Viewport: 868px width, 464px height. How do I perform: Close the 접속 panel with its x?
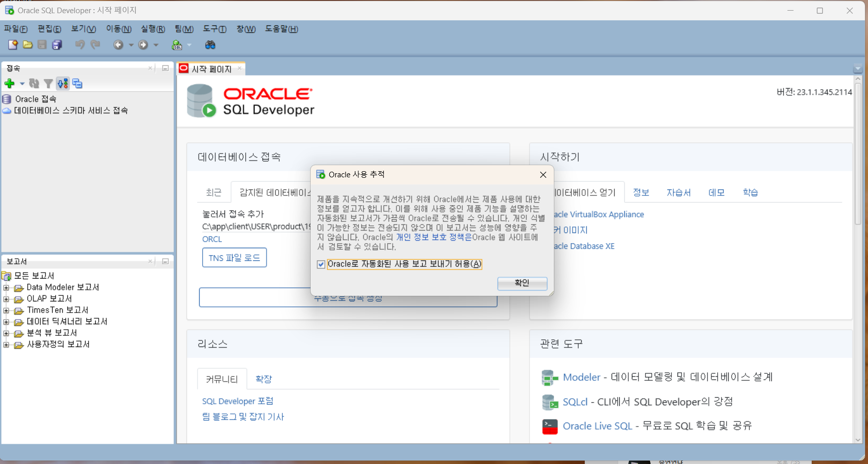tap(150, 68)
